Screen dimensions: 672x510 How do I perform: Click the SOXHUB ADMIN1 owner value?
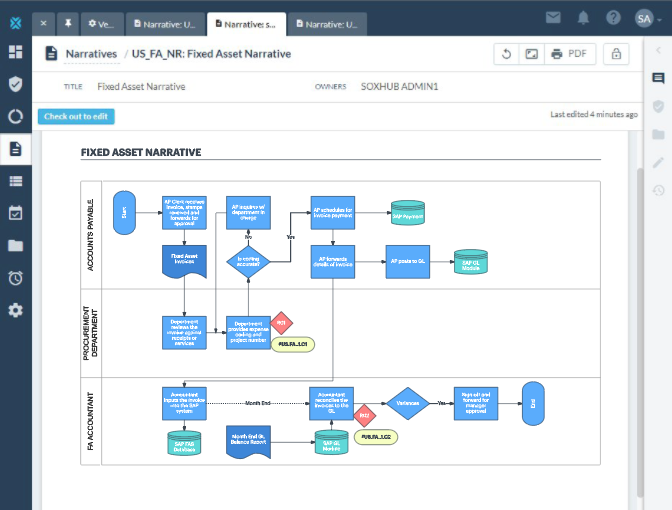tap(399, 87)
